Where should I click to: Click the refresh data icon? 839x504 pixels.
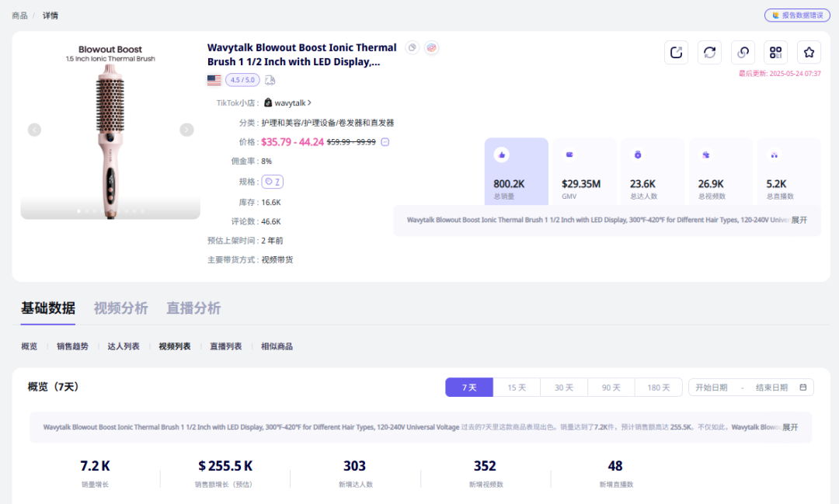[x=709, y=53]
